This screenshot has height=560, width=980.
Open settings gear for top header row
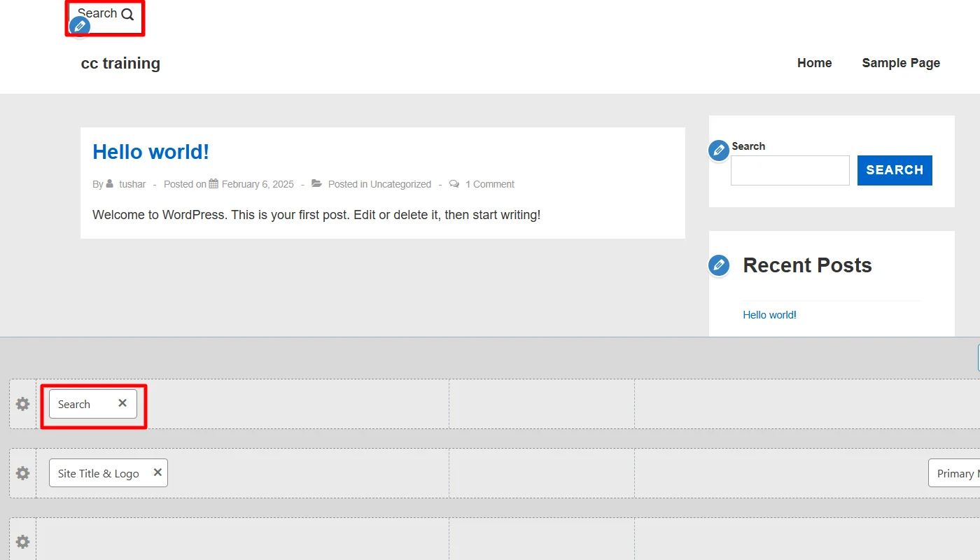(23, 404)
